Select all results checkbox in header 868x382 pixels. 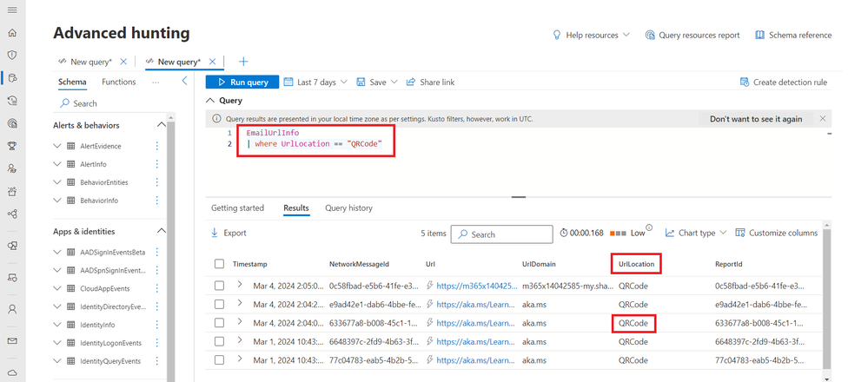(219, 264)
